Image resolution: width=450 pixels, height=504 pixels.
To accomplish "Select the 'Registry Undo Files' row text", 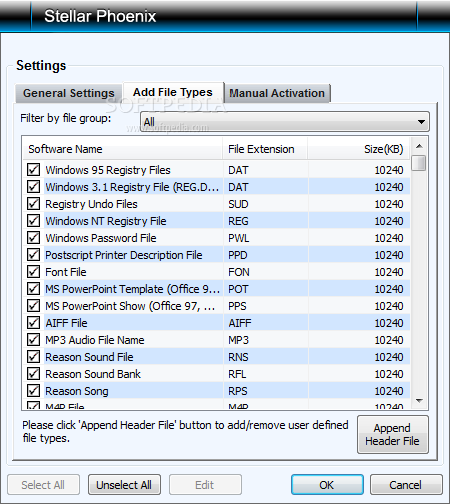I will [x=91, y=204].
